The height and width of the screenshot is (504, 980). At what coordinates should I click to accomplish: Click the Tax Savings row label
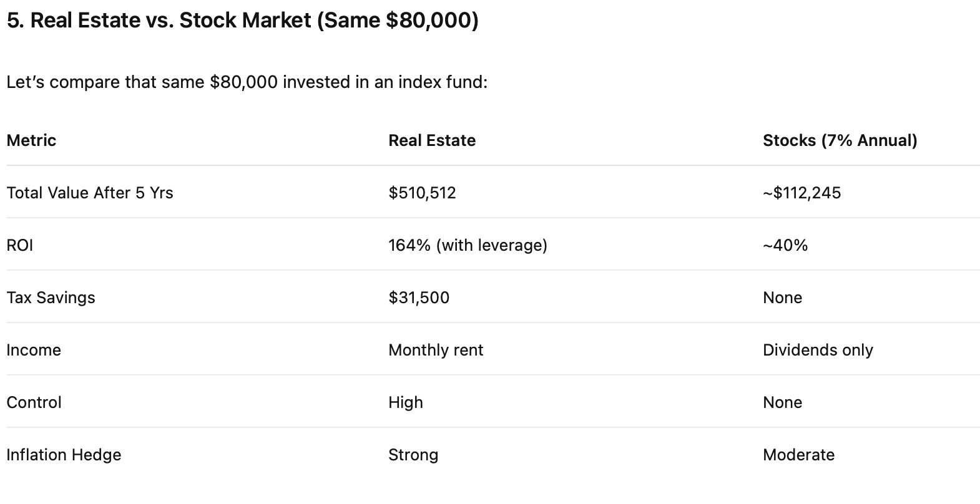pos(51,298)
